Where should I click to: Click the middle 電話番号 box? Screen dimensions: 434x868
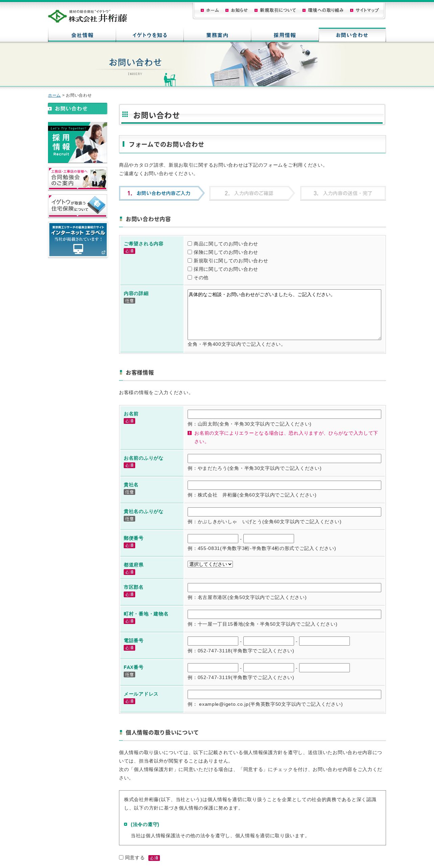[269, 641]
